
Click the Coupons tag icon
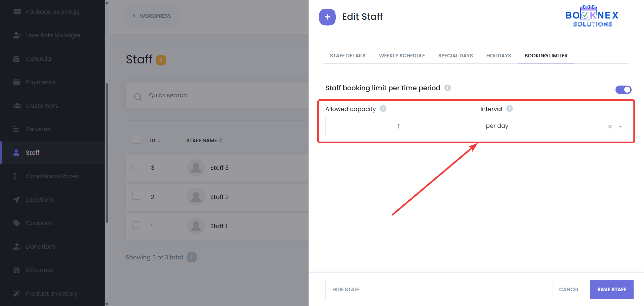tap(16, 223)
